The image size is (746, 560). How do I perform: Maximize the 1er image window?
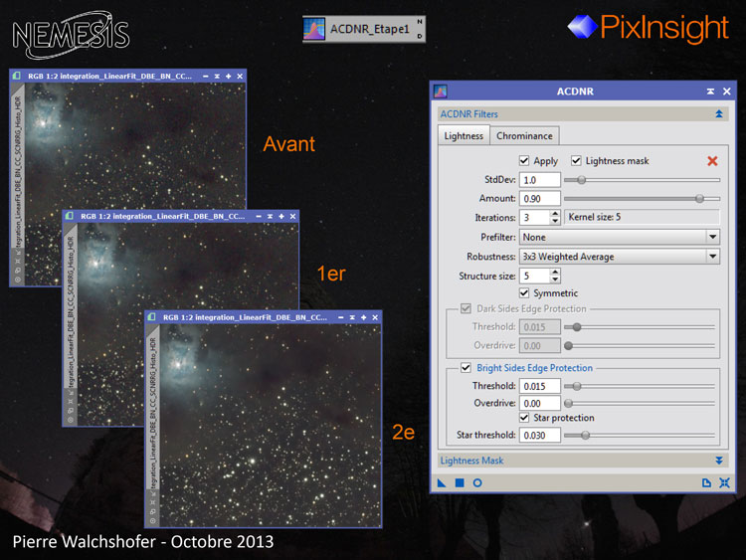pyautogui.click(x=281, y=217)
